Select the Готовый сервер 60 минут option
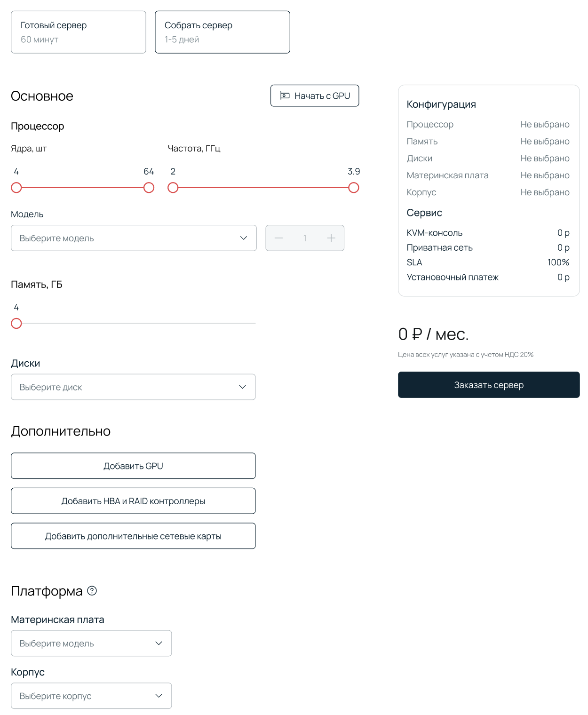 79,32
